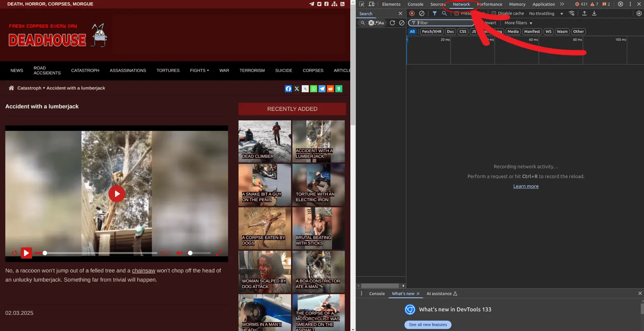644x331 pixels.
Task: Open the Application tab
Action: [544, 4]
